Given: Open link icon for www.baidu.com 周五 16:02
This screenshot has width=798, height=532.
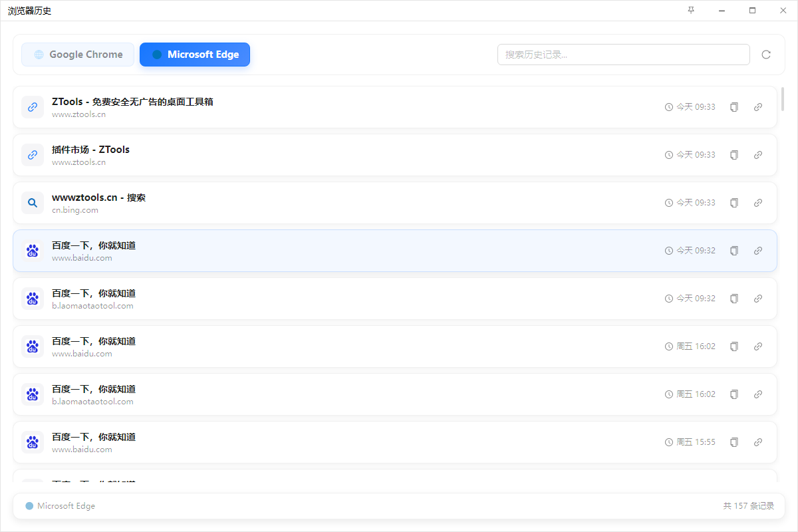Looking at the screenshot, I should (x=758, y=346).
